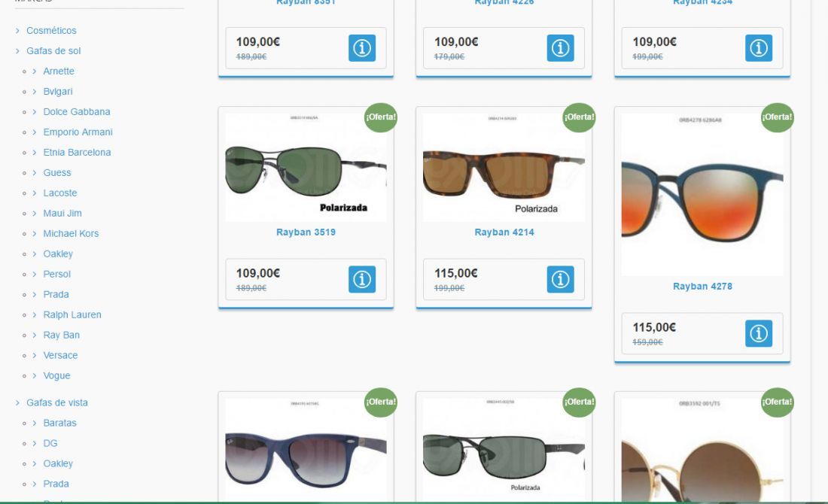828x504 pixels.
Task: Expand the Ray Ban brand chevron
Action: (35, 335)
